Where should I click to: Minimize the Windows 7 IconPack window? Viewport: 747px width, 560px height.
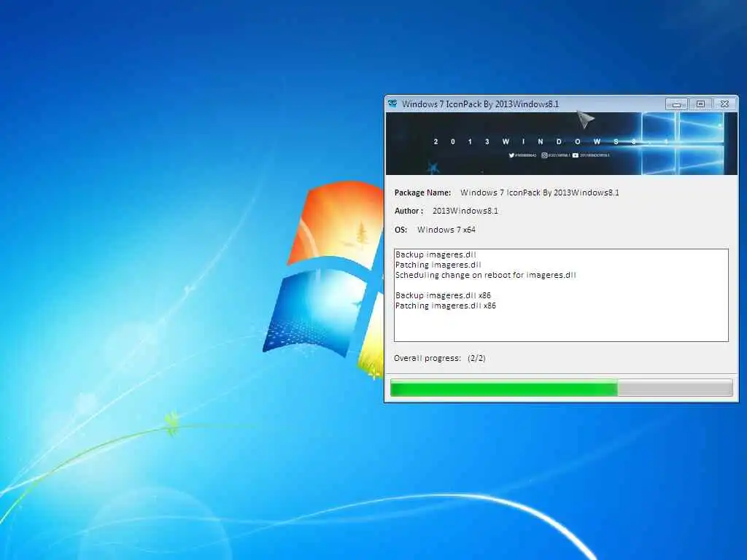coord(676,104)
